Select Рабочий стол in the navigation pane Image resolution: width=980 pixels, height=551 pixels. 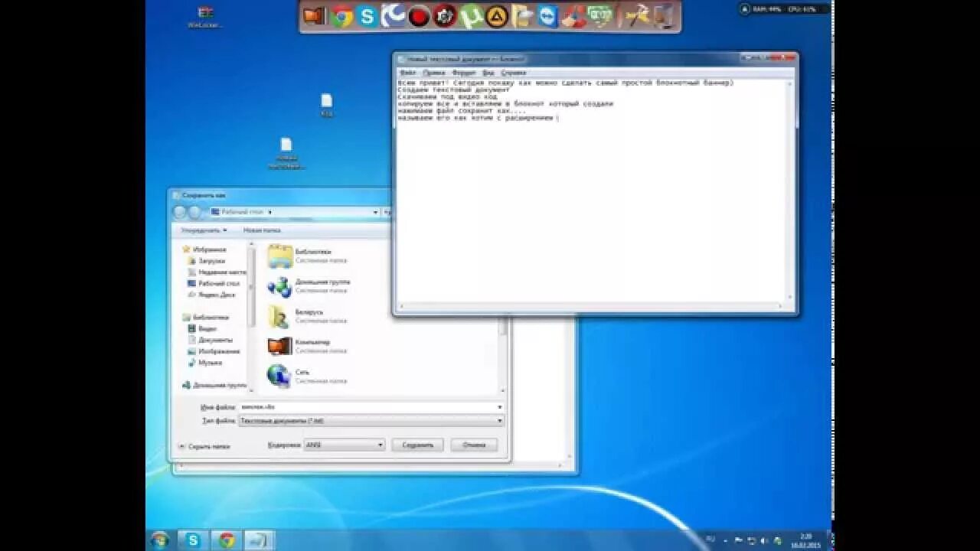pyautogui.click(x=214, y=283)
